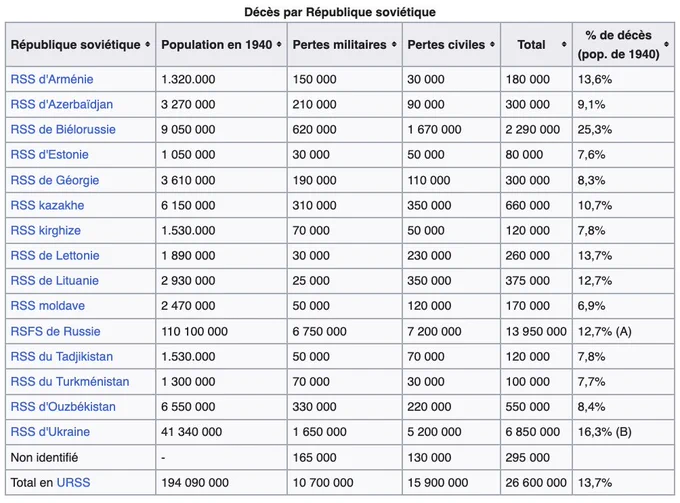The image size is (680, 503).
Task: Sort table by République soviétique column
Action: point(147,44)
